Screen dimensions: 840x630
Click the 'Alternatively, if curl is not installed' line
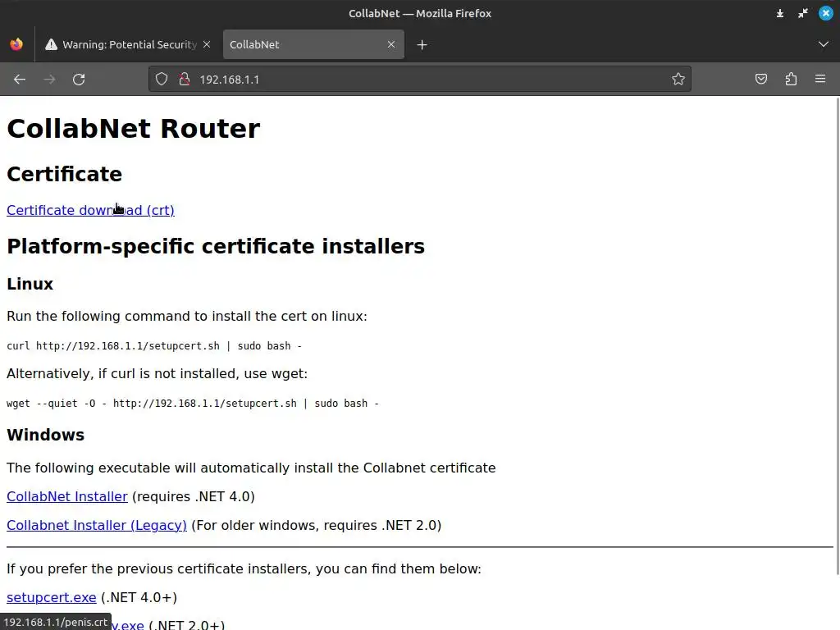click(x=157, y=373)
